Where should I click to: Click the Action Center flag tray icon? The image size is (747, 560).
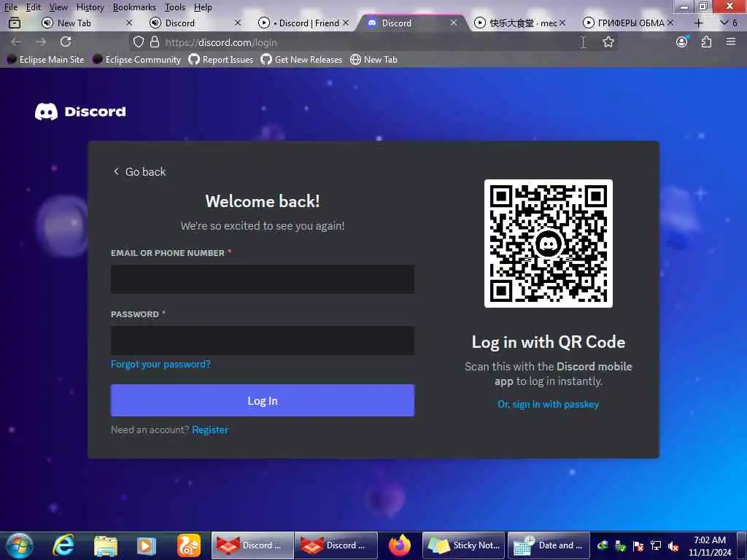pos(638,545)
